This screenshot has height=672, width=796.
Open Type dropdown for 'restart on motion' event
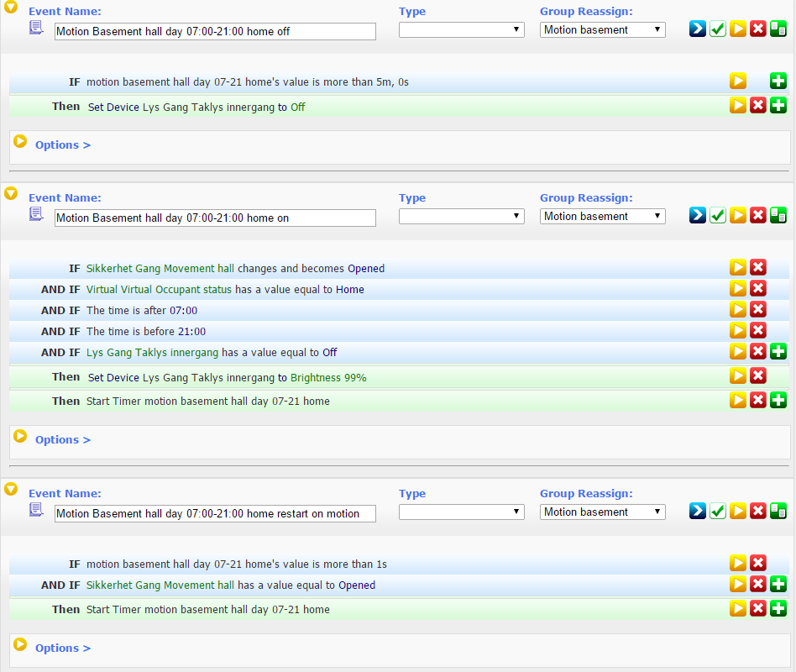[x=462, y=512]
